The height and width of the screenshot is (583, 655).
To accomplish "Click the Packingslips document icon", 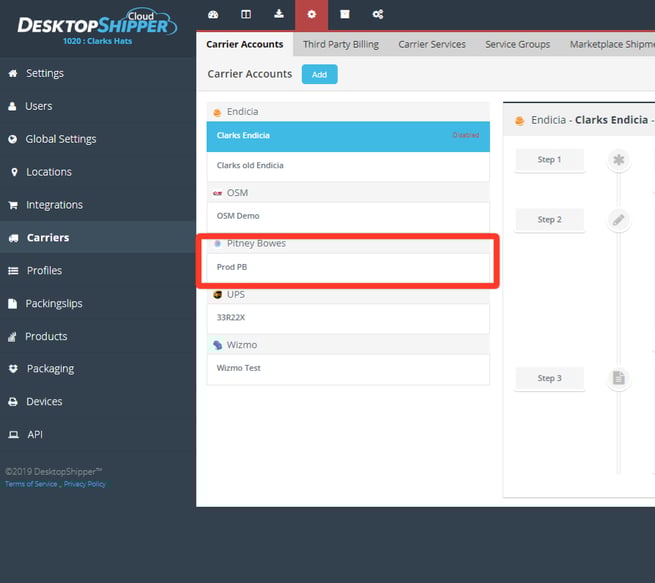I will 13,304.
